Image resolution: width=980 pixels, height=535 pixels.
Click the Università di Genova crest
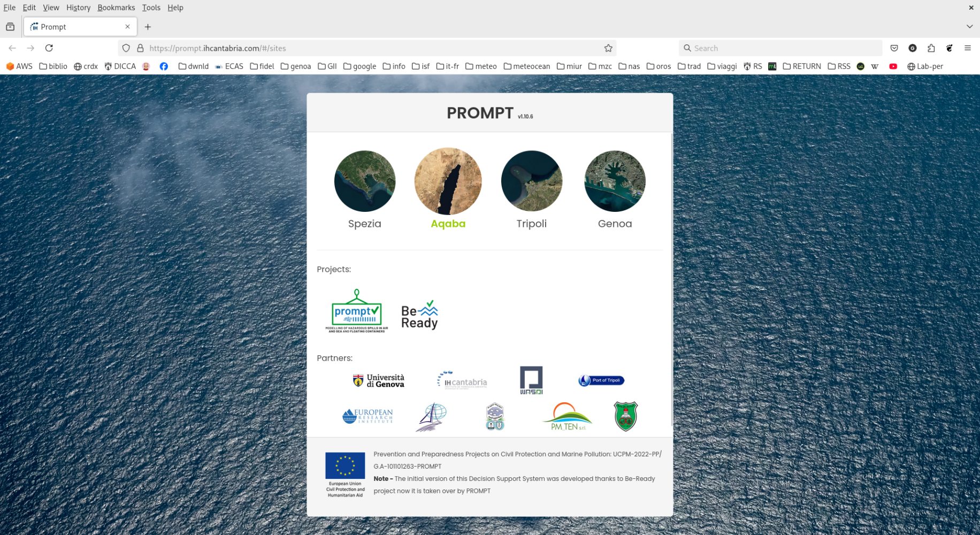pos(378,380)
